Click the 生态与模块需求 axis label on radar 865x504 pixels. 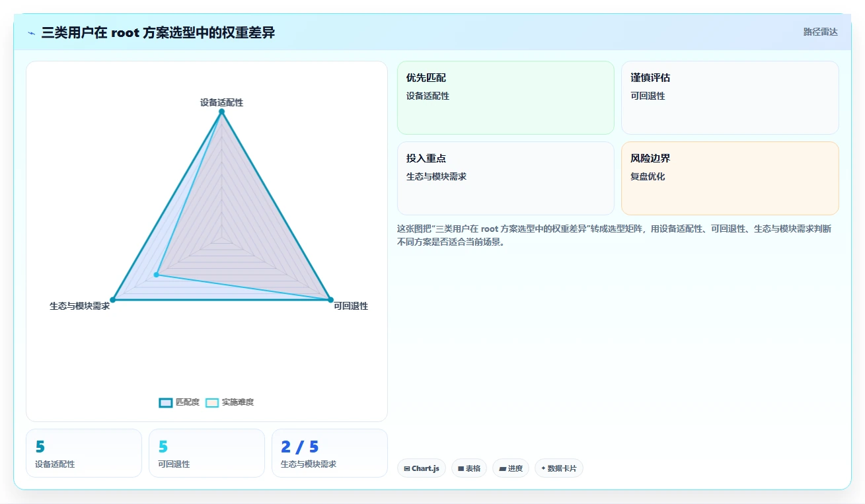[x=79, y=306]
